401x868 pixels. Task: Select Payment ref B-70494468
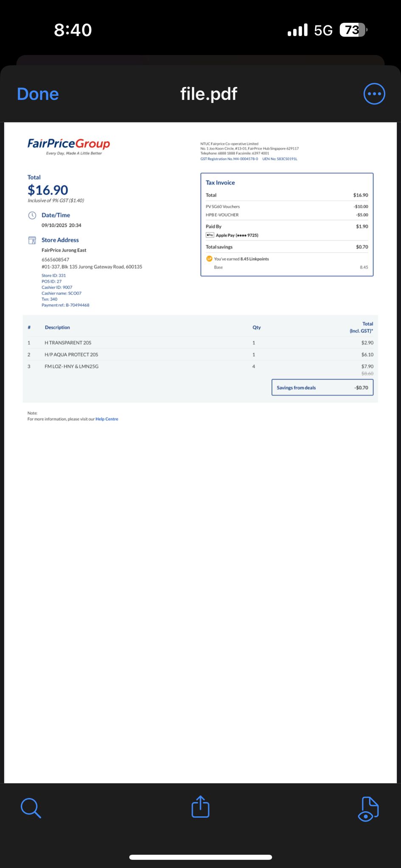point(65,305)
